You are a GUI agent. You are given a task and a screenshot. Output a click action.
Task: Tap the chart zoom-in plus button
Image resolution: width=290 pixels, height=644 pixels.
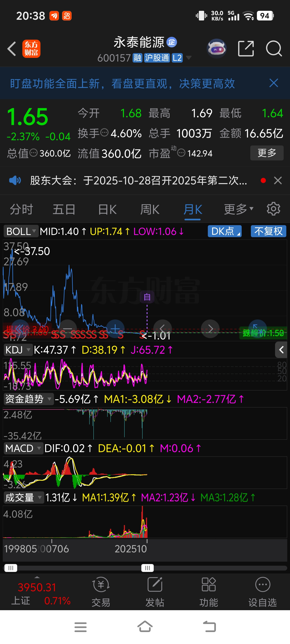(115, 329)
